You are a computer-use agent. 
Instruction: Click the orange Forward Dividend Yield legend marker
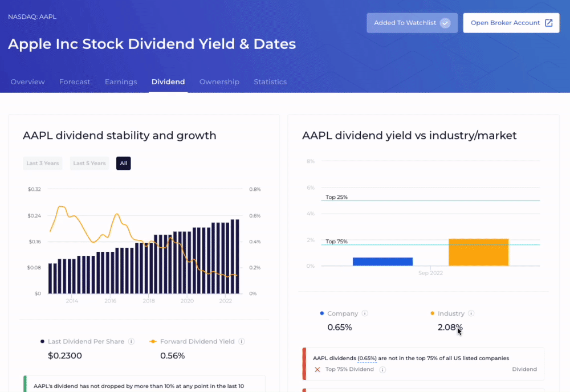[x=153, y=341]
